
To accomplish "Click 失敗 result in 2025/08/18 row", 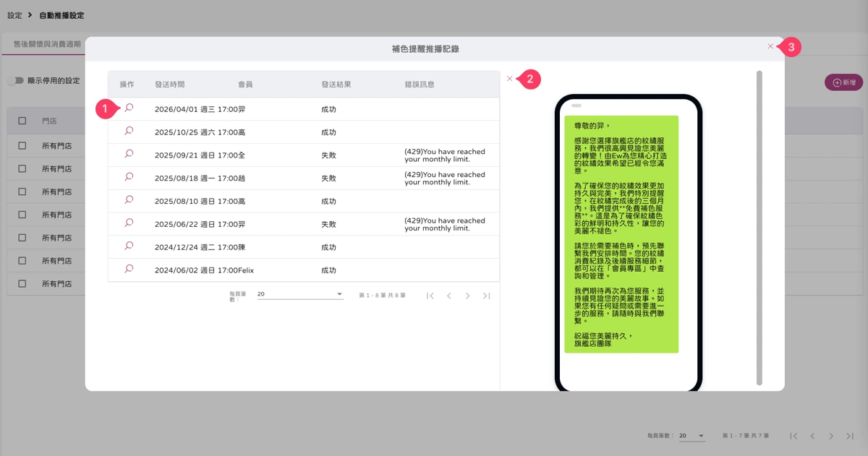I will (x=328, y=178).
